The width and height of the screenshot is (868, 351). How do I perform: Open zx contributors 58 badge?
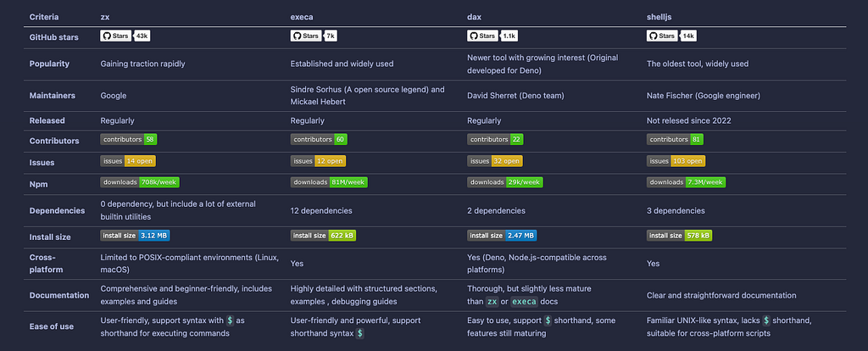(x=129, y=140)
